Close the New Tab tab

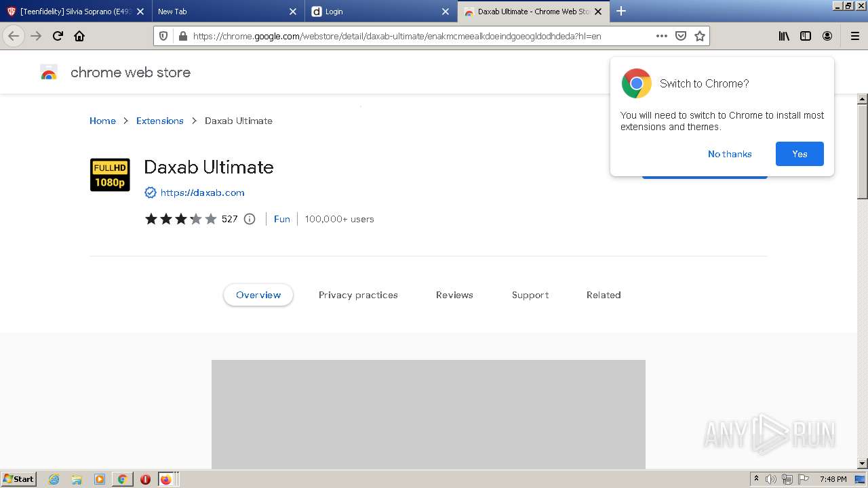[293, 12]
